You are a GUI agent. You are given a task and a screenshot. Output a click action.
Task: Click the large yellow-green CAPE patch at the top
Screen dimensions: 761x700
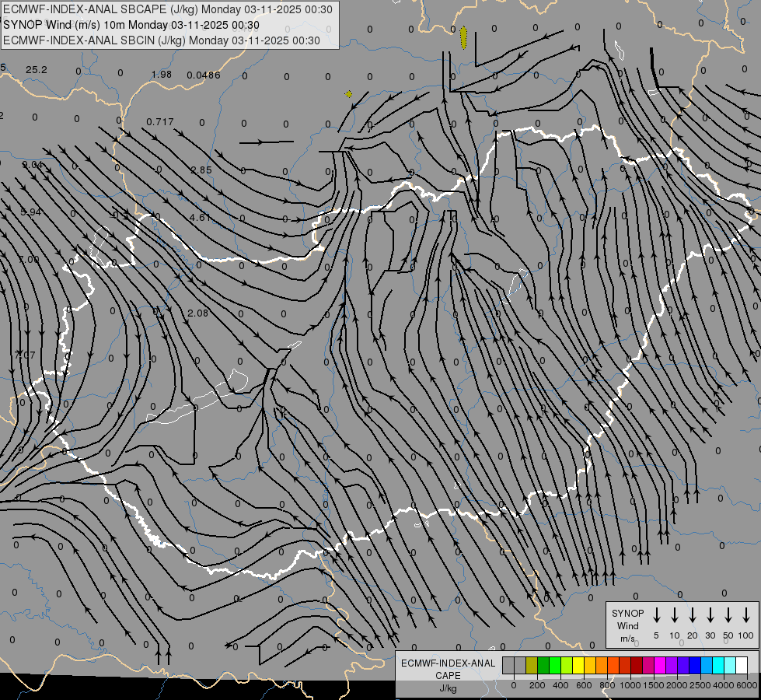click(463, 37)
